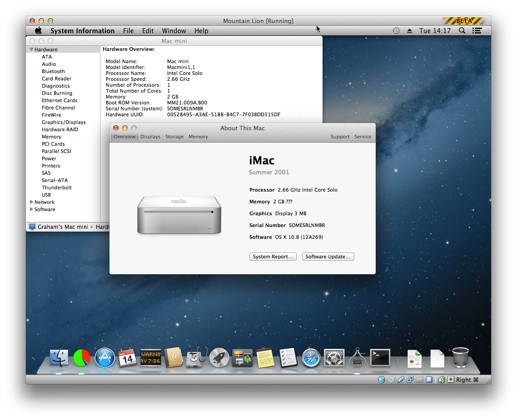
Task: Select Memory in the Hardware sidebar list
Action: (x=51, y=136)
